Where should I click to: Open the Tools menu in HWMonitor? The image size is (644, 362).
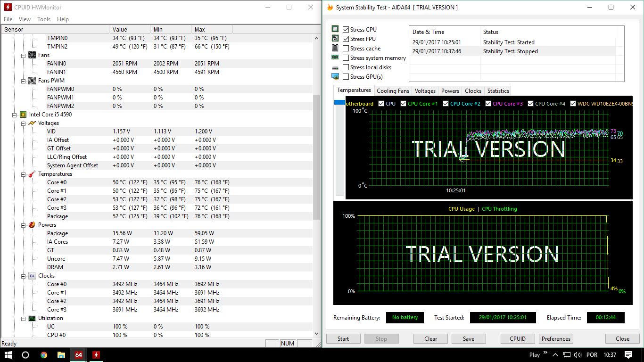coord(44,19)
